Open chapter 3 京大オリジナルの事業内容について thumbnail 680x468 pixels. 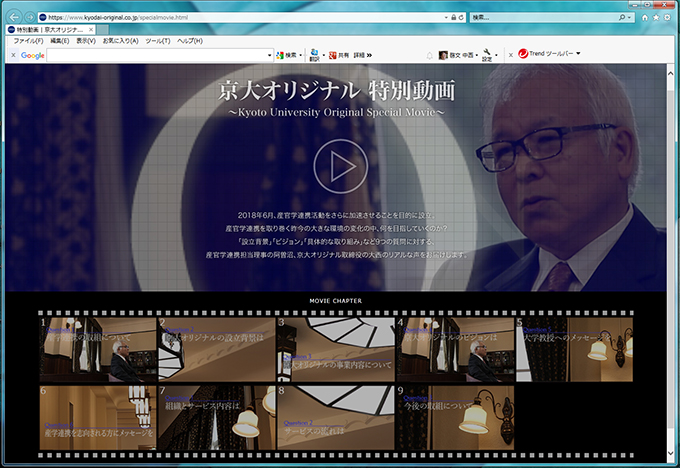tap(336, 350)
